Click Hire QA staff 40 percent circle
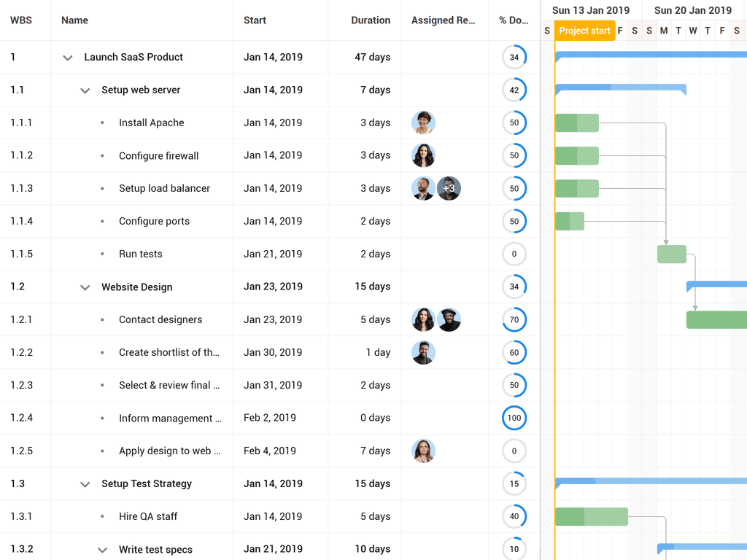Viewport: 747px width, 560px height. [x=514, y=516]
